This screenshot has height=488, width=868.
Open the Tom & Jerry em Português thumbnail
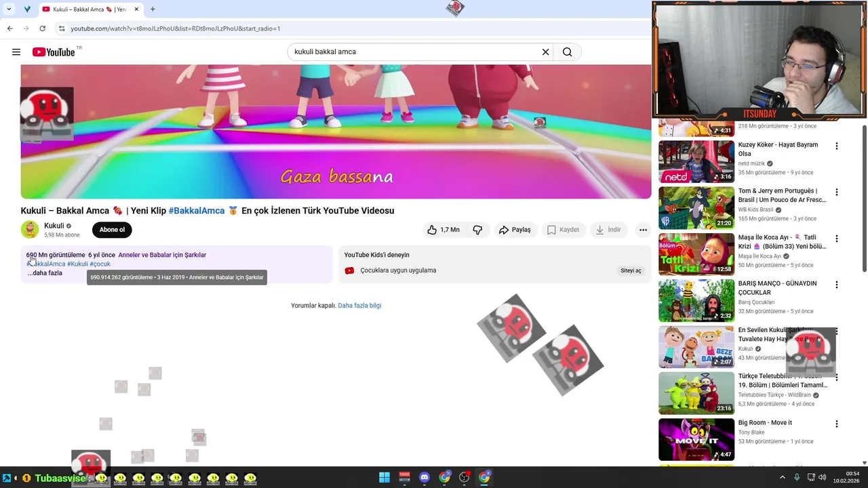click(x=696, y=207)
